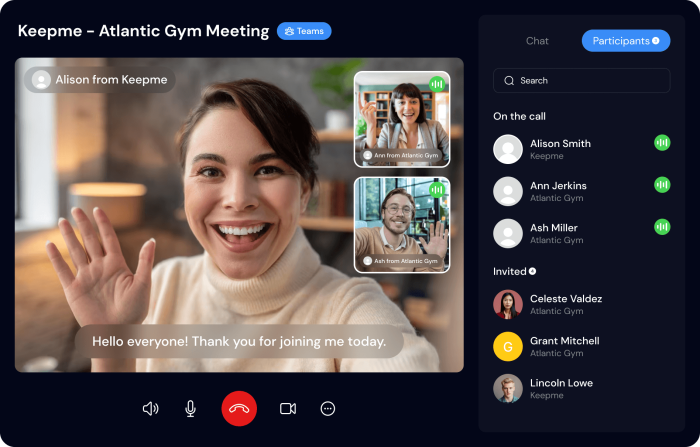700x447 pixels.
Task: Click Alison Smith's audio indicator icon
Action: (662, 143)
